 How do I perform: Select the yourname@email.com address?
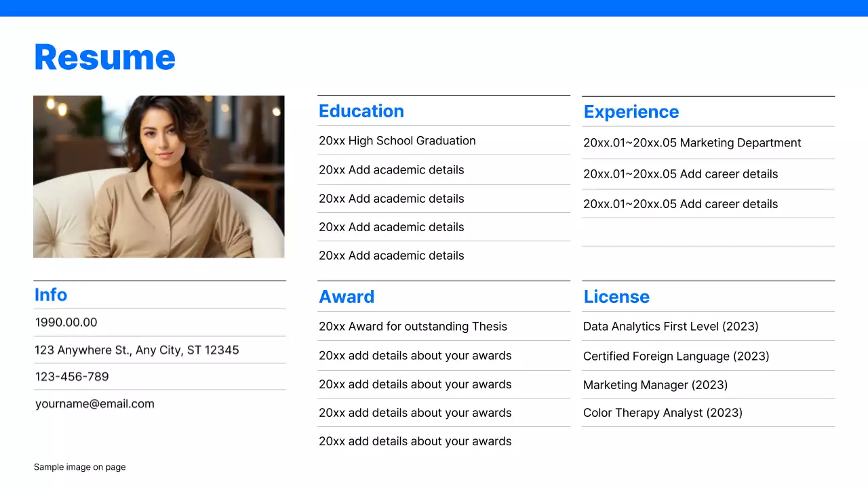pyautogui.click(x=94, y=403)
